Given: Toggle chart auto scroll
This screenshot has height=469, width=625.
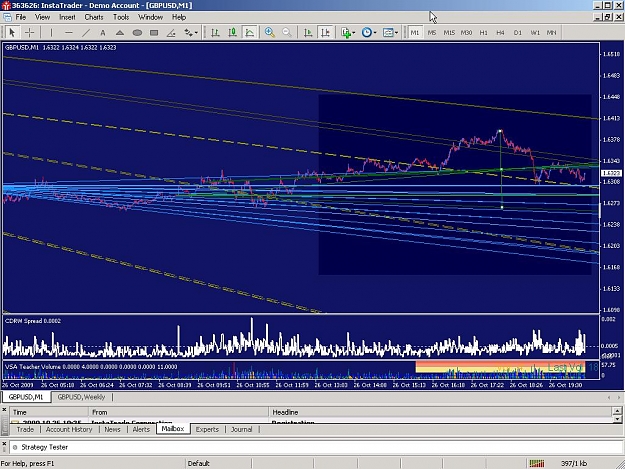Looking at the screenshot, I should click(x=308, y=33).
